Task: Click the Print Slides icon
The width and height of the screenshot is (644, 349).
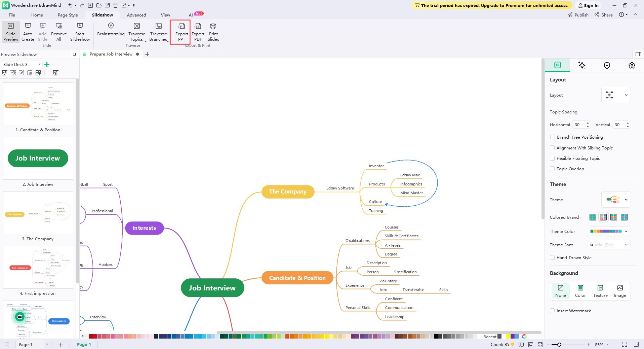Action: coord(213,26)
